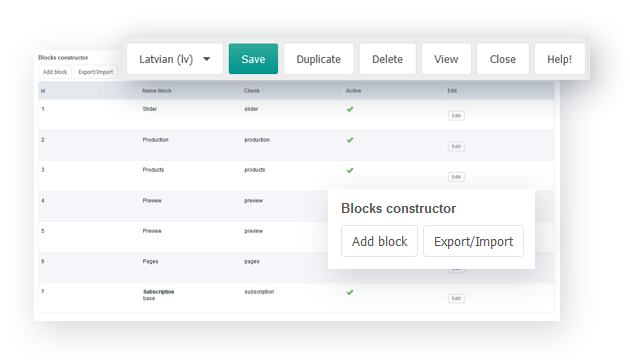This screenshot has height=360, width=630.
Task: Click the active checkmark in Slider row
Action: coord(350,109)
